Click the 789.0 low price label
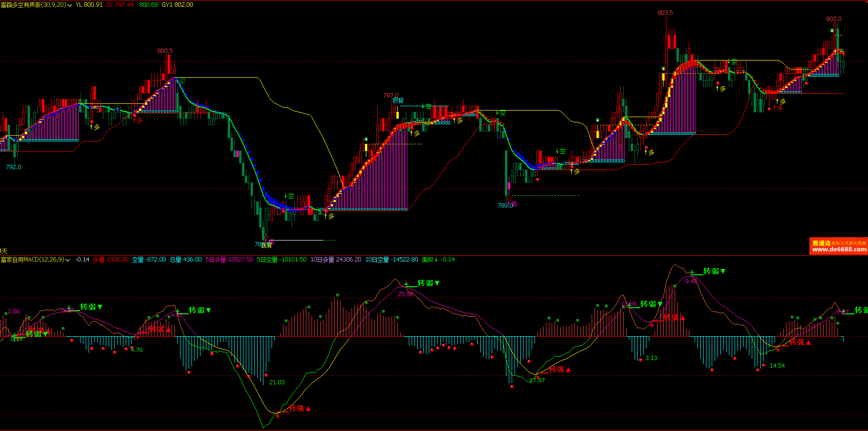 tap(505, 206)
